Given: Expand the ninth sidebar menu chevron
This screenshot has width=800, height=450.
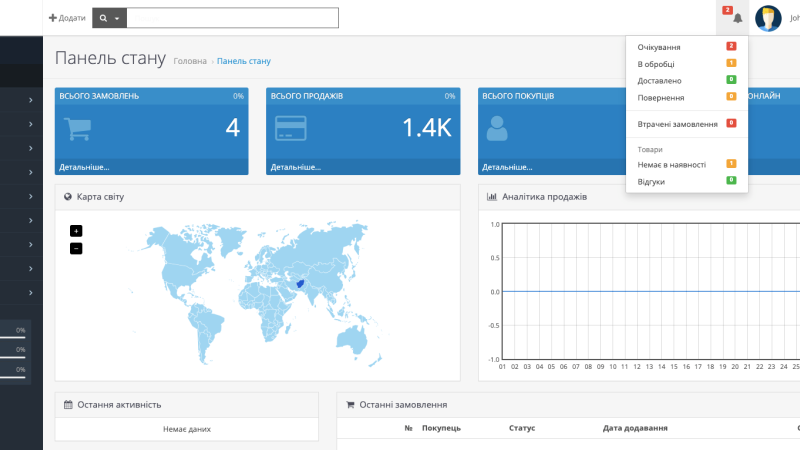Looking at the screenshot, I should click(31, 292).
